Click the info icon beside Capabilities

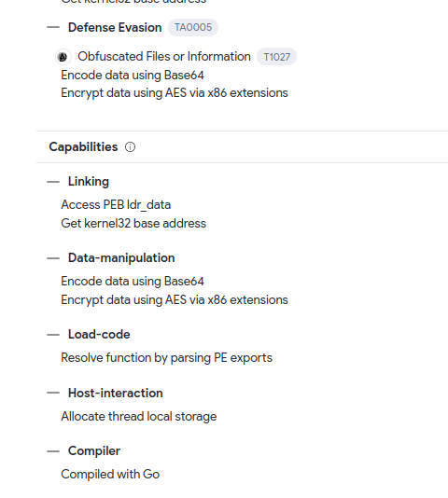click(130, 147)
